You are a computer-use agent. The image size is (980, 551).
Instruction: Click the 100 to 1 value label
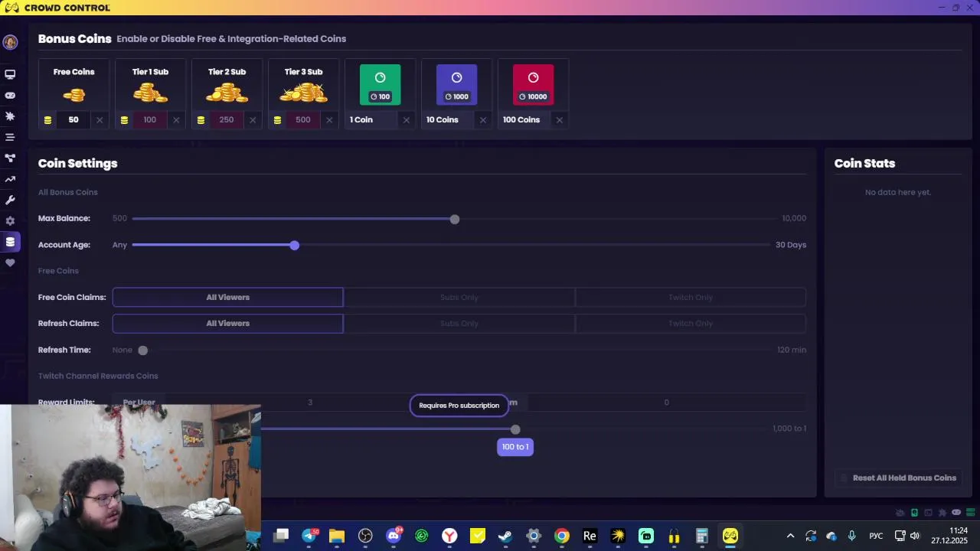click(515, 447)
